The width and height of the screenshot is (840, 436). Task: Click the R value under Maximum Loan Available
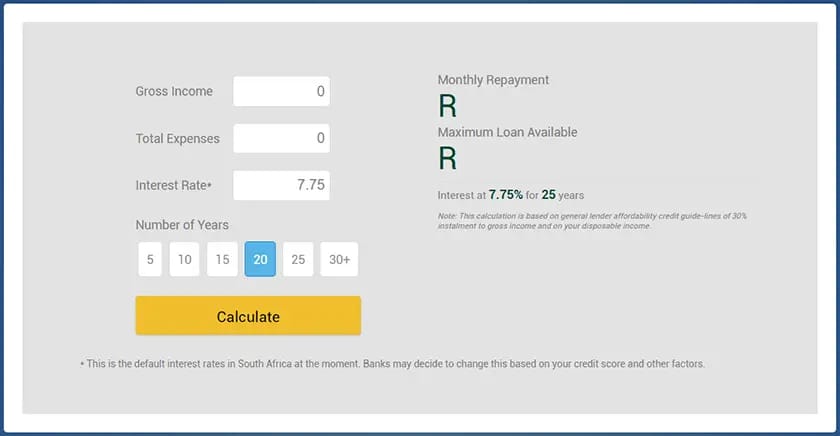point(447,158)
